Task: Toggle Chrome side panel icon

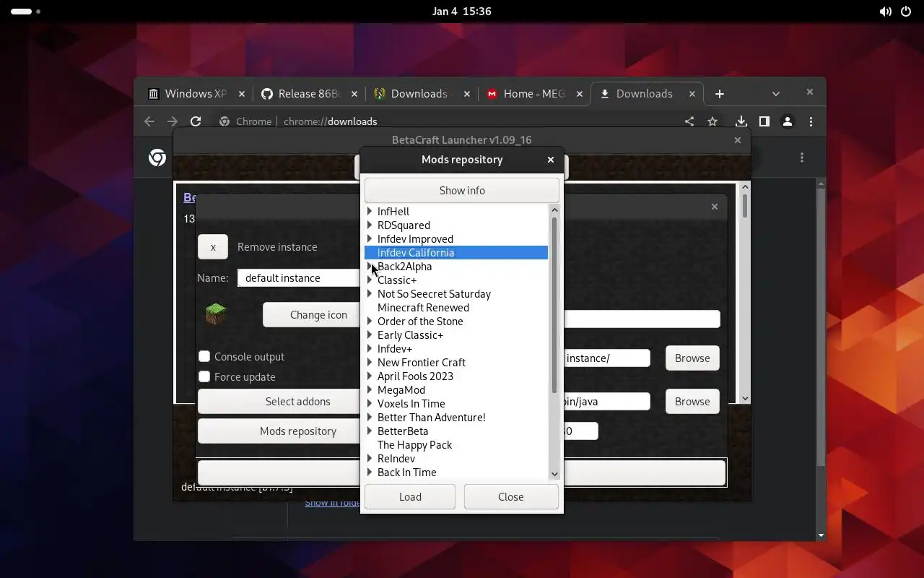Action: (764, 121)
